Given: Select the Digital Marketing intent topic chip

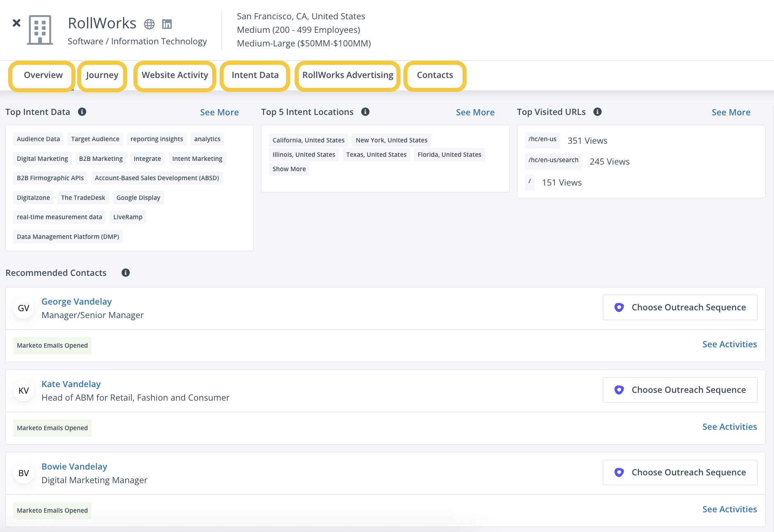Looking at the screenshot, I should 42,158.
